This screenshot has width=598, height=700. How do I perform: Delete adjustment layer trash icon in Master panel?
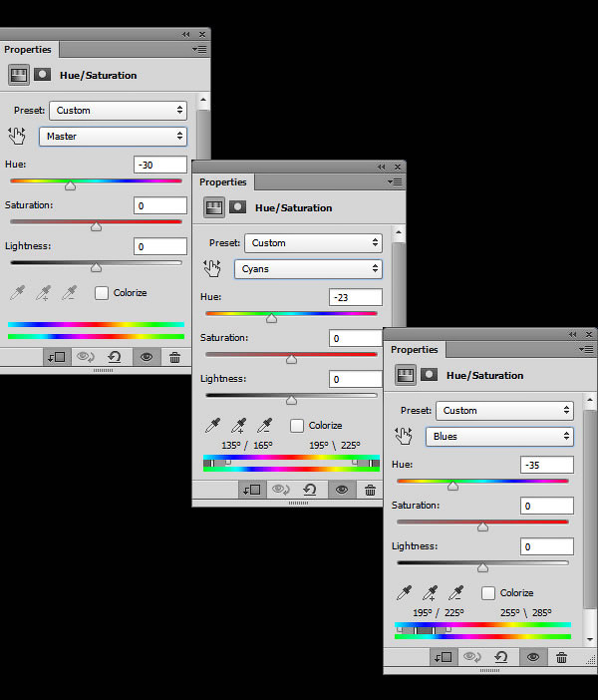175,357
